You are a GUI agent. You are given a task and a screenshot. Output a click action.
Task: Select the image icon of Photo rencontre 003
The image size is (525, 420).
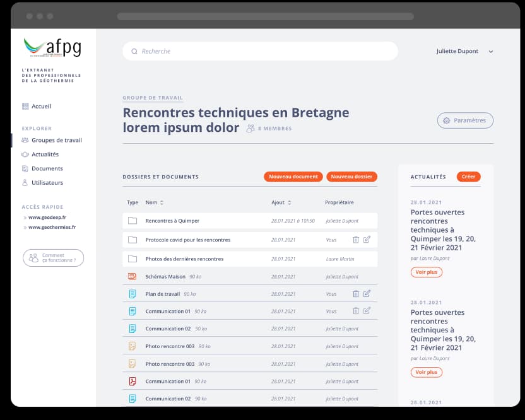[133, 346]
